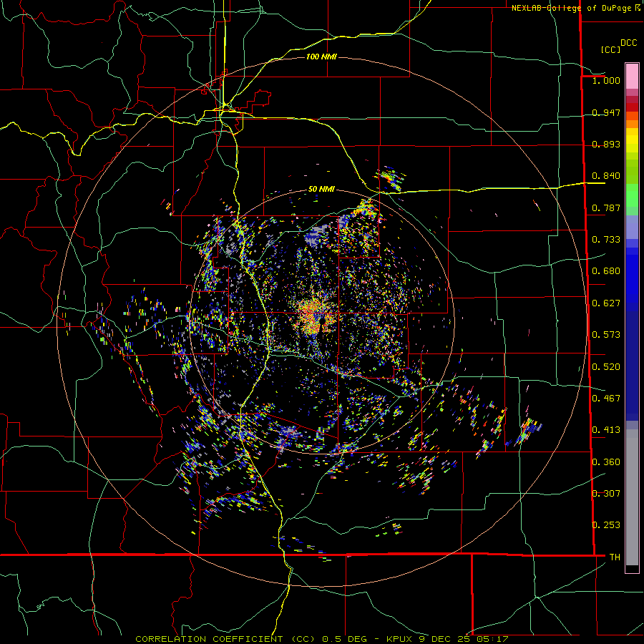Screen dimensions: 644x644
Task: Click the 0.467 color scale value
Action: 606,399
